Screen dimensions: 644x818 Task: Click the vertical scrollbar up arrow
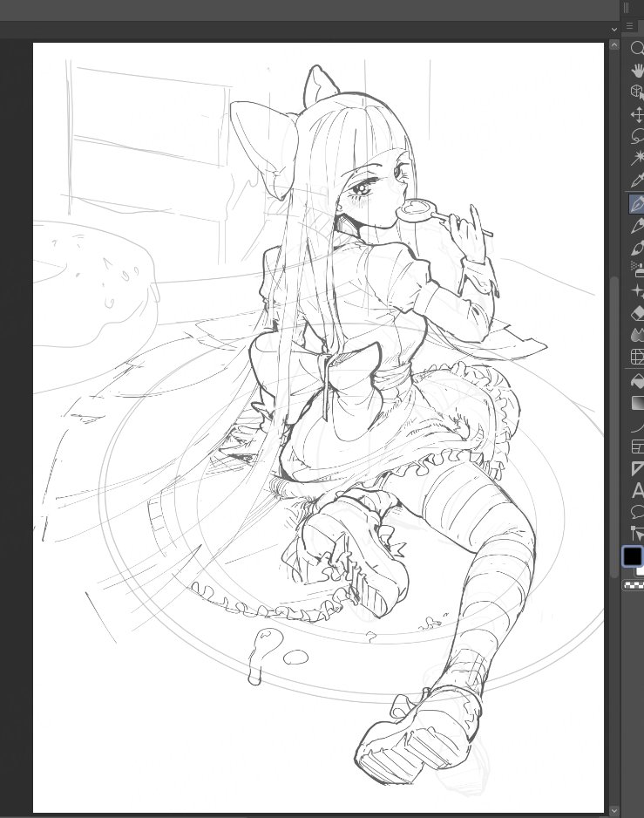pos(613,45)
